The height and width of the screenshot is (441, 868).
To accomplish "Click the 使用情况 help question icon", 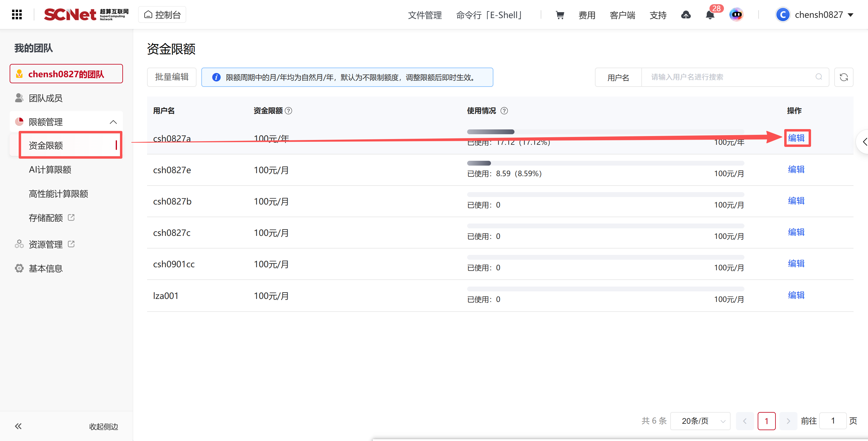I will coord(504,111).
